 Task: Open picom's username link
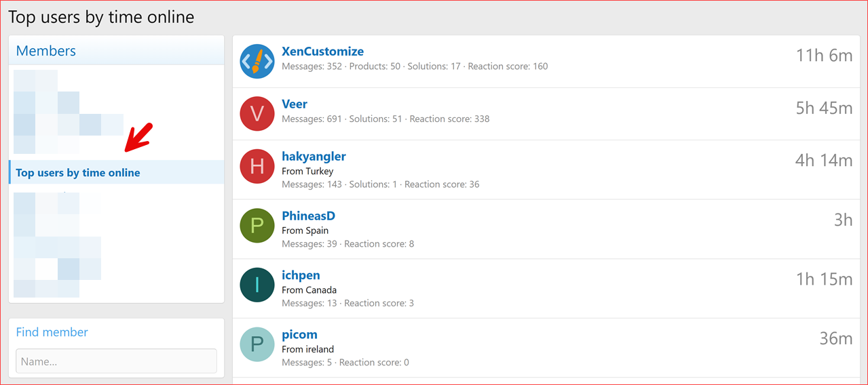(299, 335)
